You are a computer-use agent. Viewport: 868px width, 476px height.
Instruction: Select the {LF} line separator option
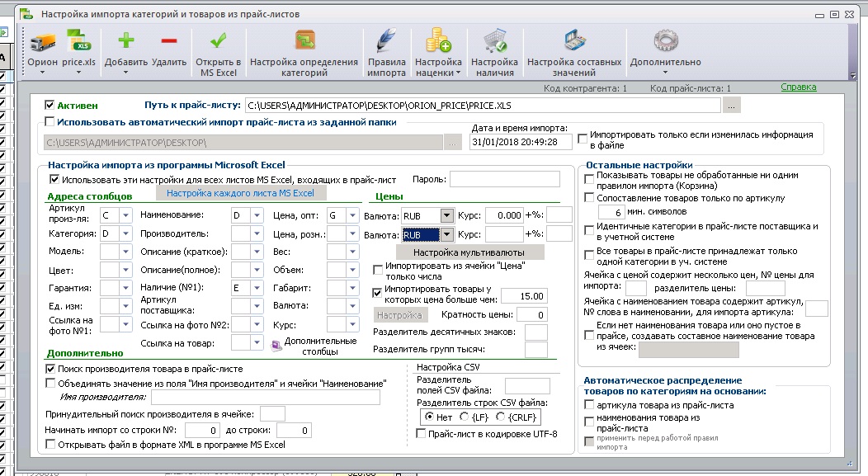coord(464,417)
